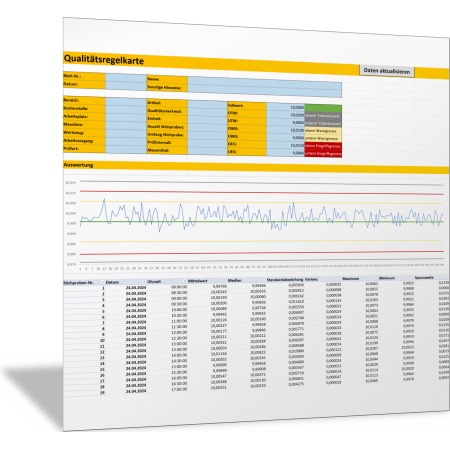Click the blue cell next to Bereich
The width and height of the screenshot is (450, 450).
tap(126, 101)
